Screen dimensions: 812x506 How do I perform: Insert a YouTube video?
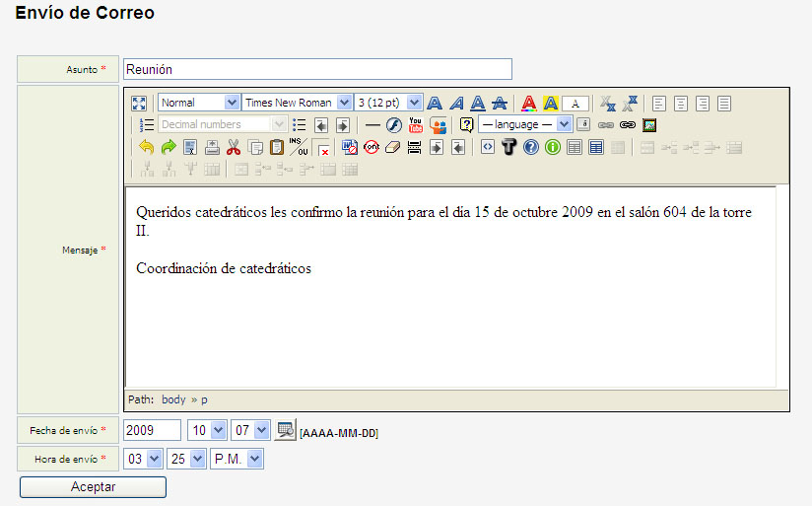pyautogui.click(x=415, y=125)
